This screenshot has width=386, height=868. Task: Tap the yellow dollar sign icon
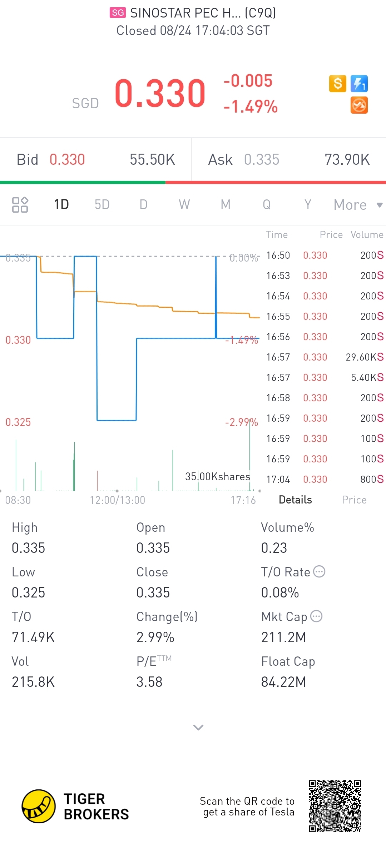tap(337, 84)
